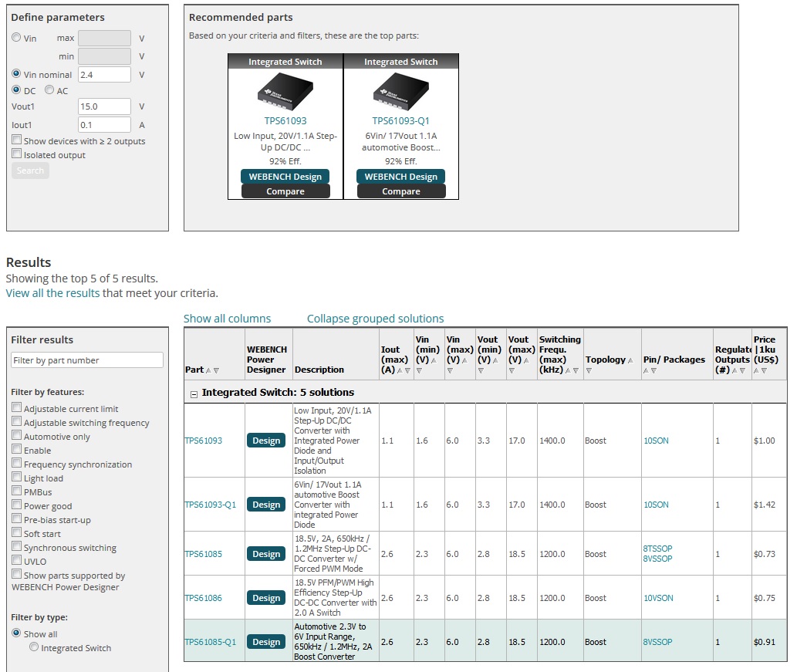Click Collapse grouped solutions link
The width and height of the screenshot is (797, 672).
(375, 319)
